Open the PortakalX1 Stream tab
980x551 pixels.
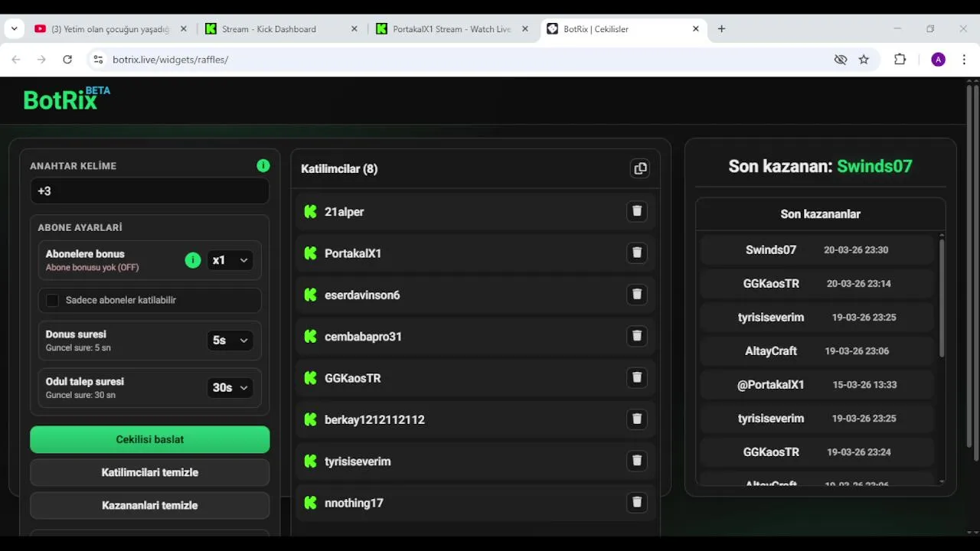tap(452, 29)
